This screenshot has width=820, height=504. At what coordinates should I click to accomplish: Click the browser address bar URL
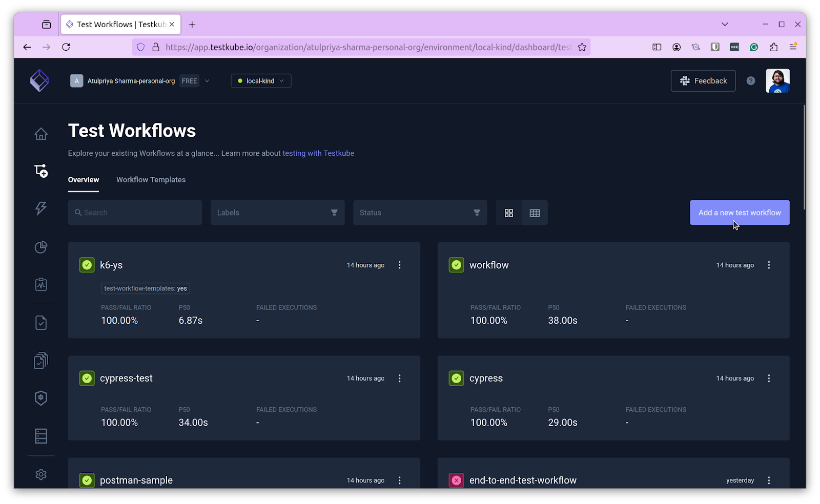click(x=368, y=47)
